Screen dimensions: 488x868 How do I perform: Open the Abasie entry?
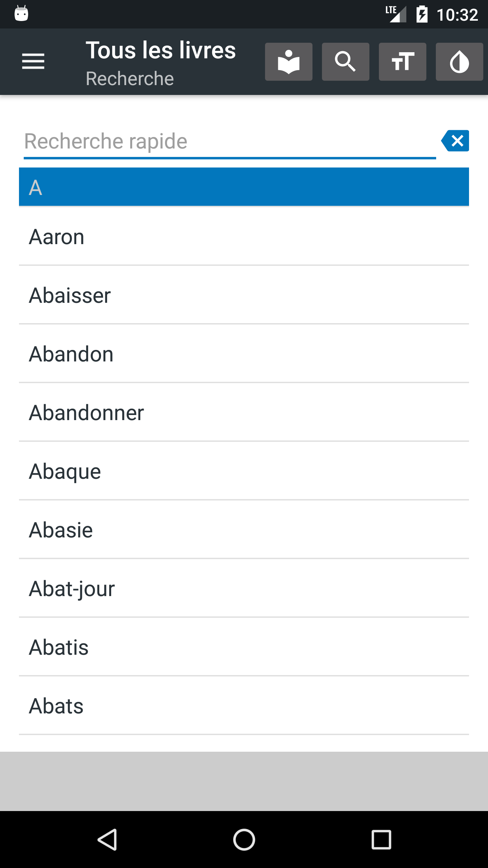244,530
